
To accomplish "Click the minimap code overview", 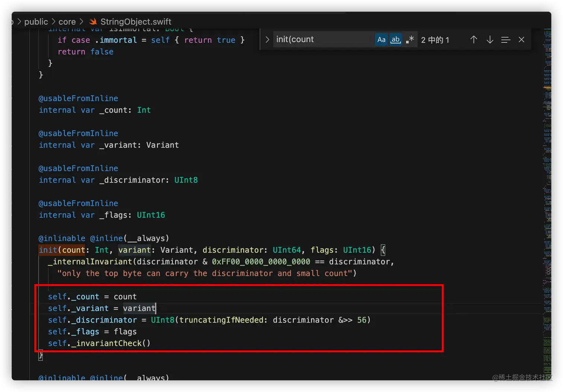I will [547, 201].
